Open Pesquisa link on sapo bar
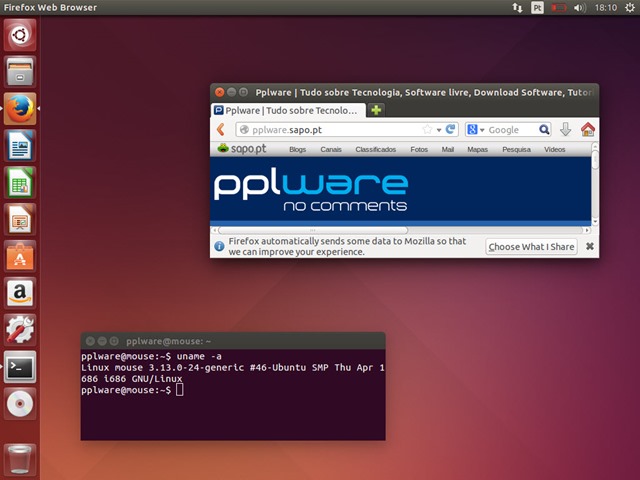Screen dimensions: 640x480 click(516, 149)
